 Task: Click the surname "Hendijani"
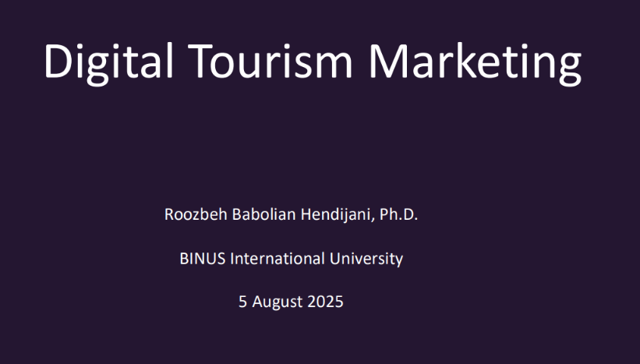(334, 215)
